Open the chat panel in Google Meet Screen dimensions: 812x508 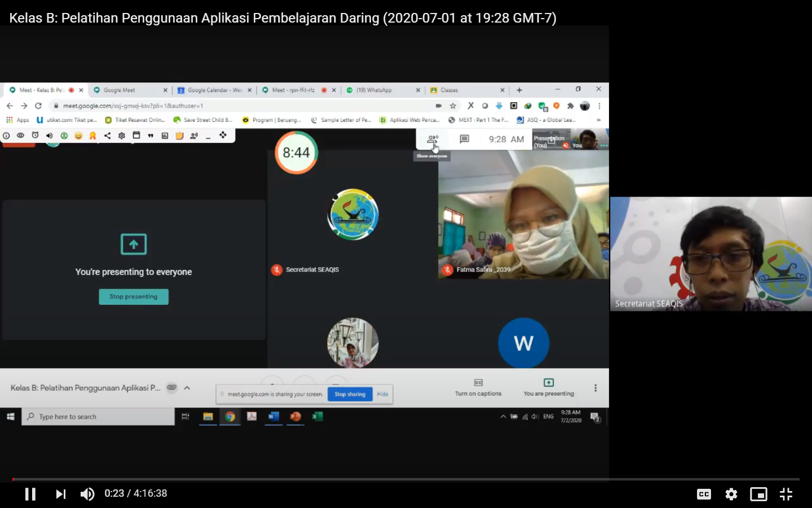pyautogui.click(x=464, y=139)
